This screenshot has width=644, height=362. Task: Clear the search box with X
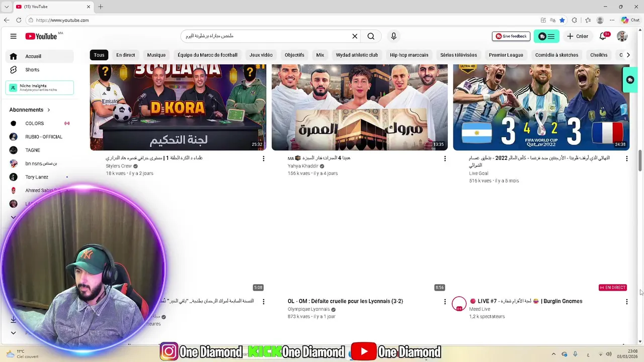[x=355, y=36]
